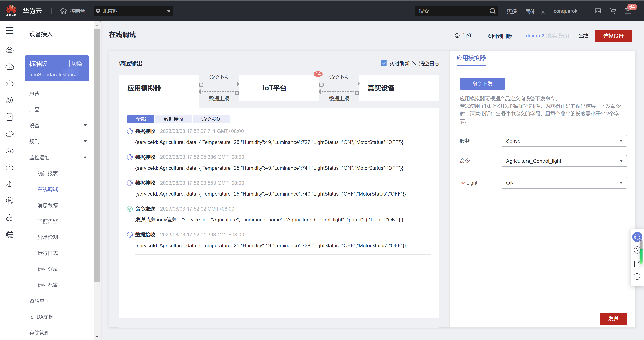Open the mail notifications icon
The width and height of the screenshot is (644, 340).
628,11
